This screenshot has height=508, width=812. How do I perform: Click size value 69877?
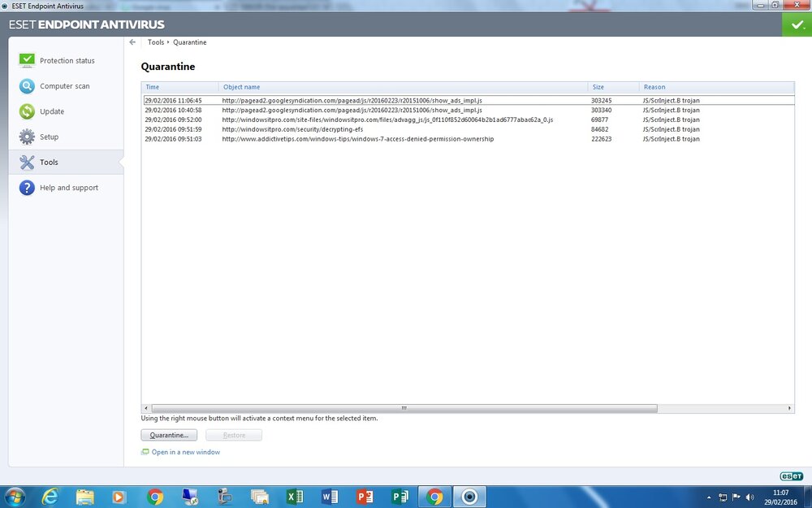600,119
